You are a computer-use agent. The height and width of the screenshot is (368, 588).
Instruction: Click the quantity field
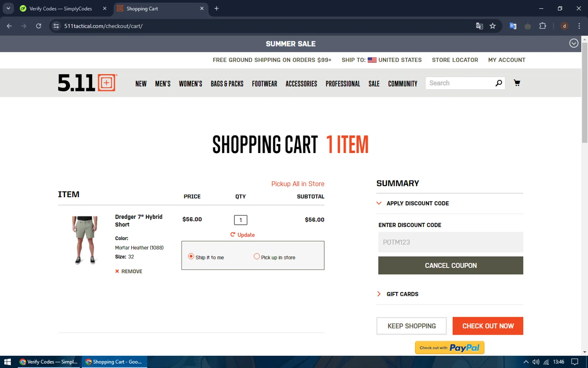(x=240, y=220)
